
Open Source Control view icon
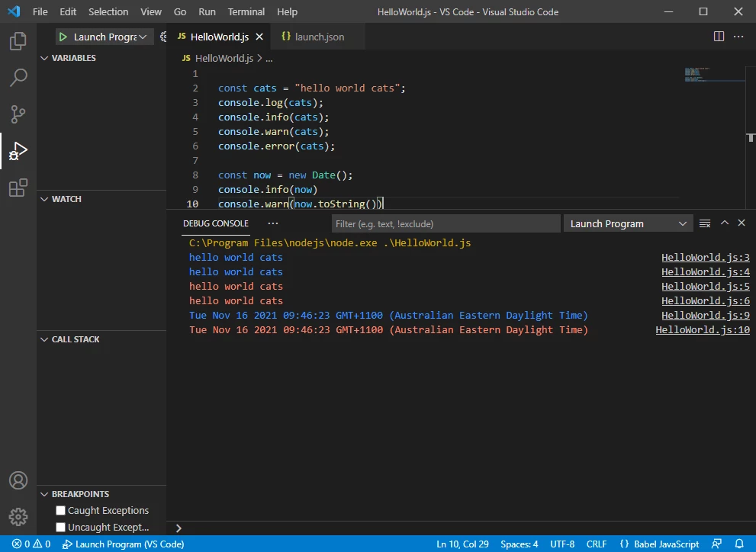point(18,114)
